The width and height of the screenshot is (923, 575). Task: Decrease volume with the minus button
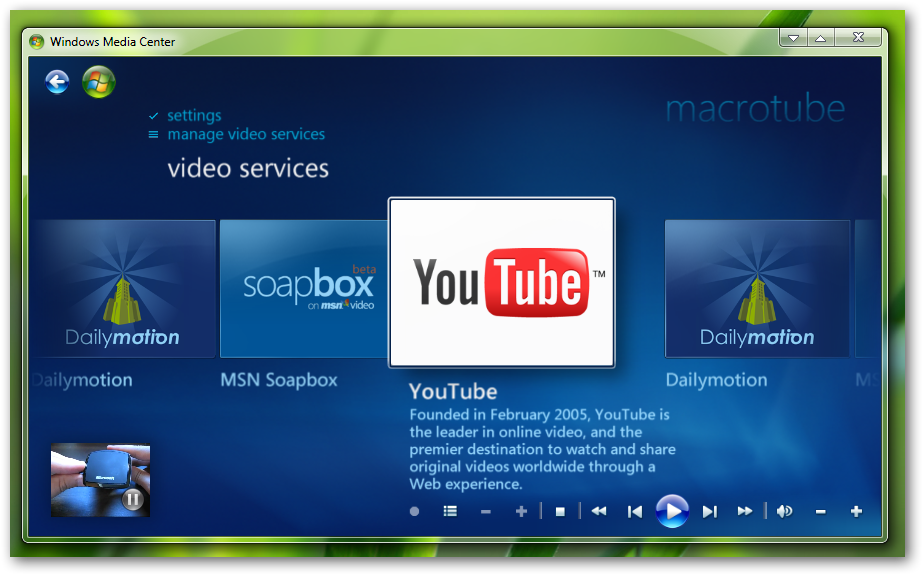pyautogui.click(x=821, y=512)
